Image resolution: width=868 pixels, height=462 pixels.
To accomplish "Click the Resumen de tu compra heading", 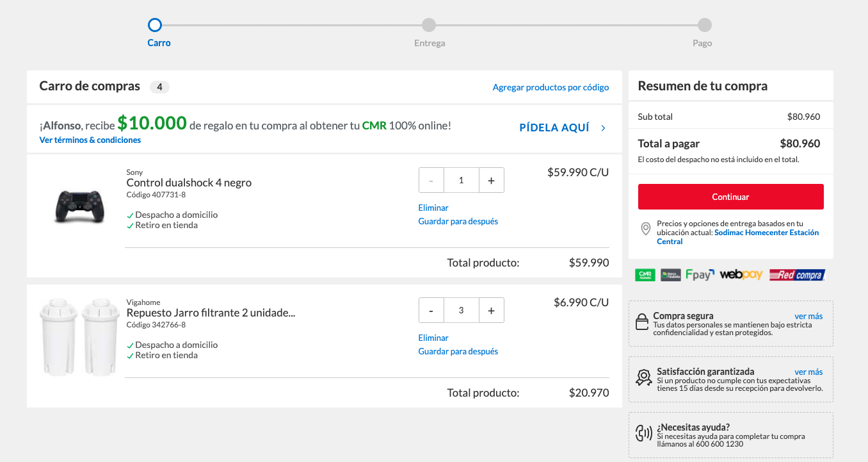I will pyautogui.click(x=702, y=86).
